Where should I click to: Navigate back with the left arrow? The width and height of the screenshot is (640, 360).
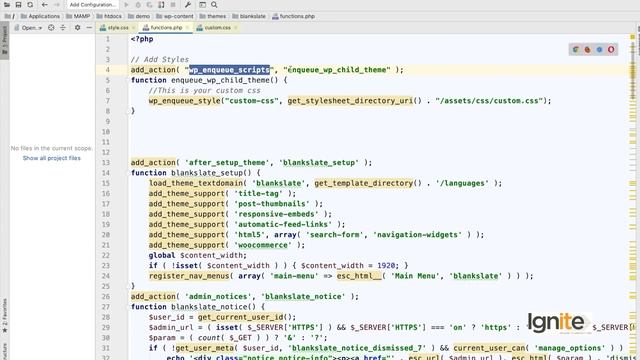click(44, 5)
